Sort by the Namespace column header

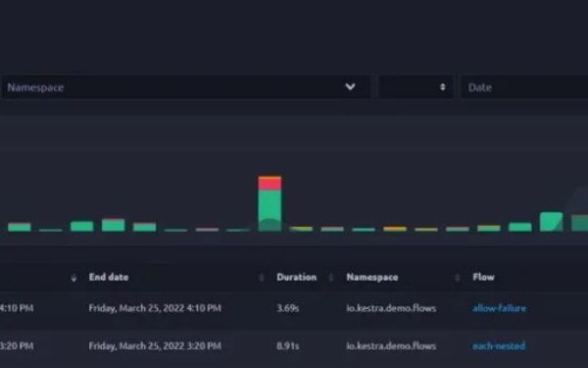[x=372, y=277]
